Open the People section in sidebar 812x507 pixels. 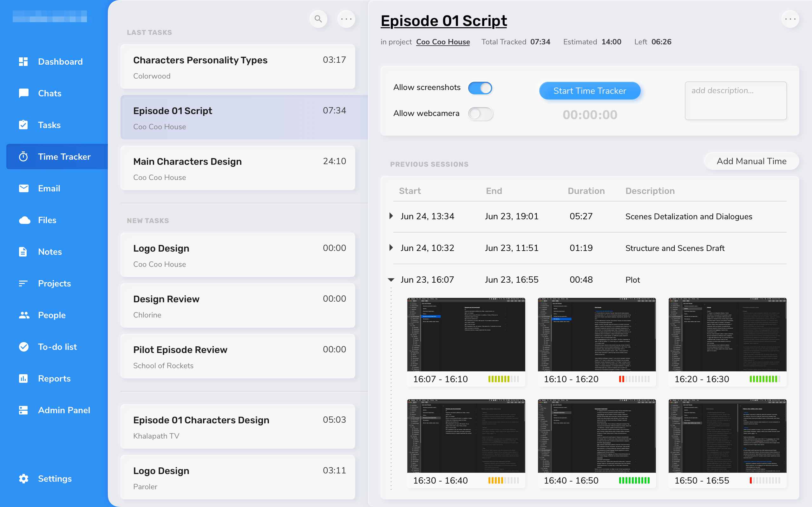coord(52,315)
